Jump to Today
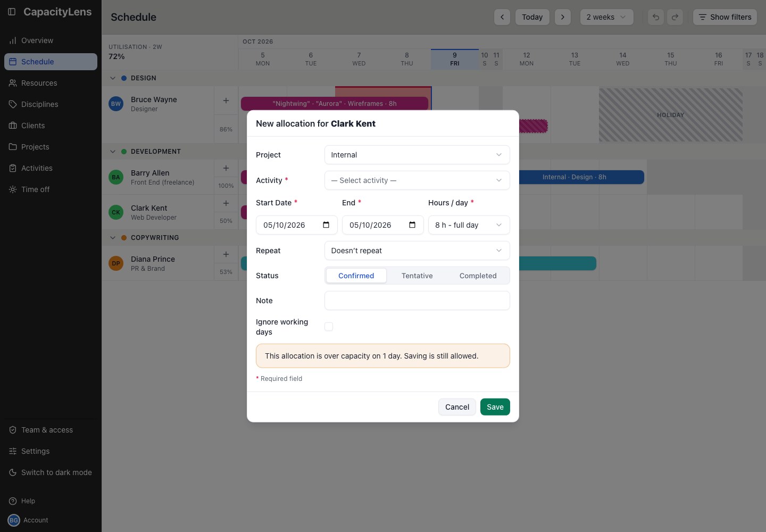This screenshot has width=766, height=532. pos(532,17)
